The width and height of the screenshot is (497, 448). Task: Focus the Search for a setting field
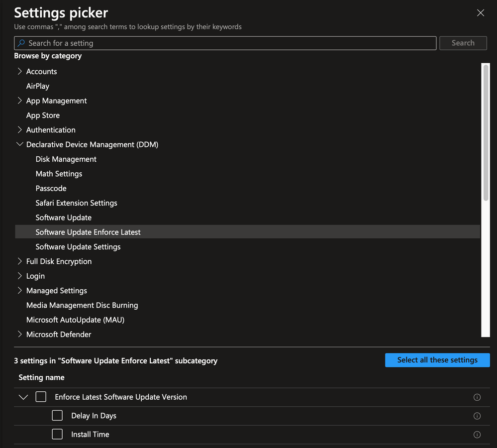coord(229,43)
